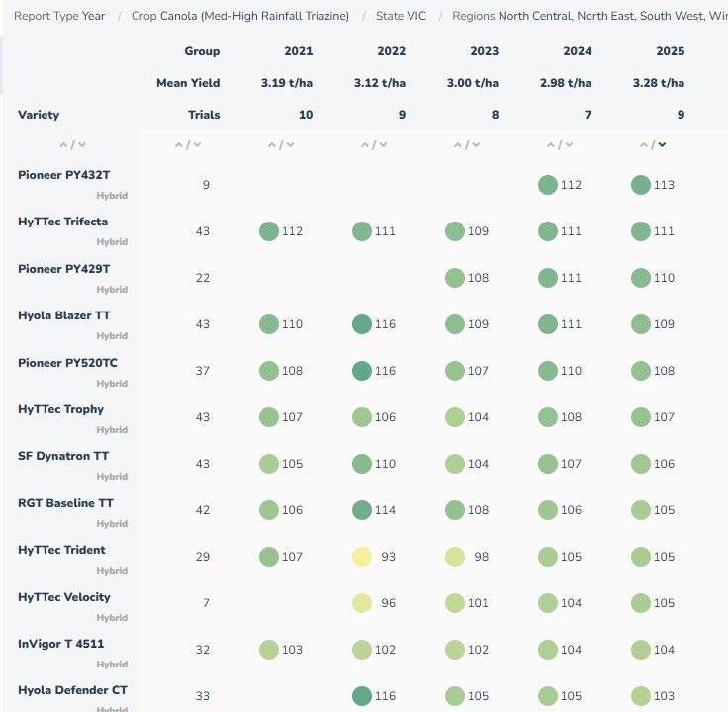Click the pale circle for HyTTec Velocity 2022
Viewport: 728px width, 712px height.
pos(362,603)
